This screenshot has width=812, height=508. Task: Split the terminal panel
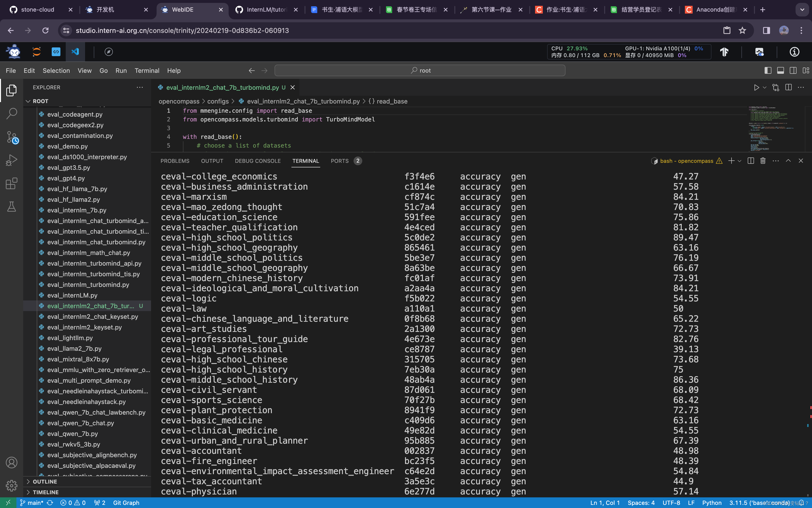click(751, 161)
